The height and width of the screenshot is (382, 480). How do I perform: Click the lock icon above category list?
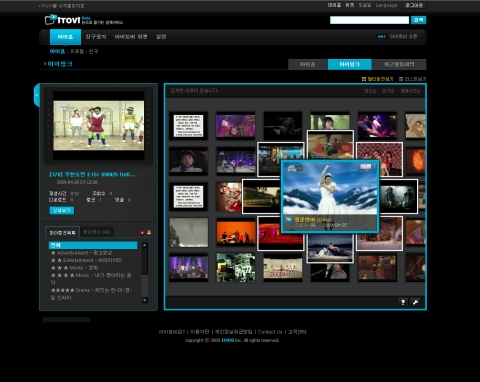pos(149,232)
